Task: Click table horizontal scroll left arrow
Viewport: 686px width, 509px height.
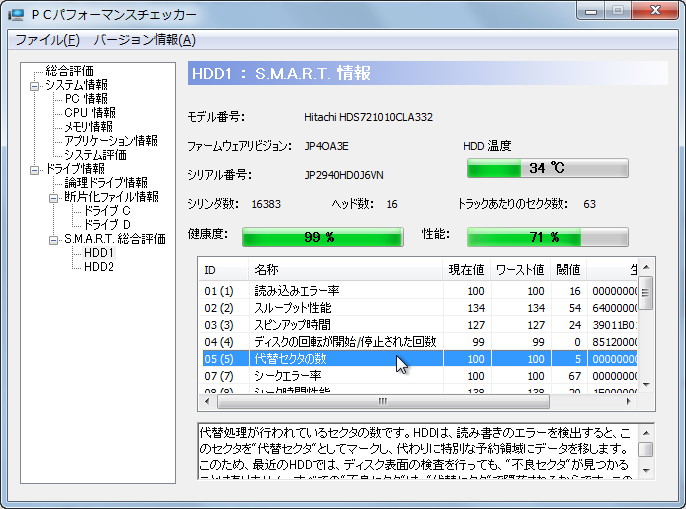Action: click(207, 401)
